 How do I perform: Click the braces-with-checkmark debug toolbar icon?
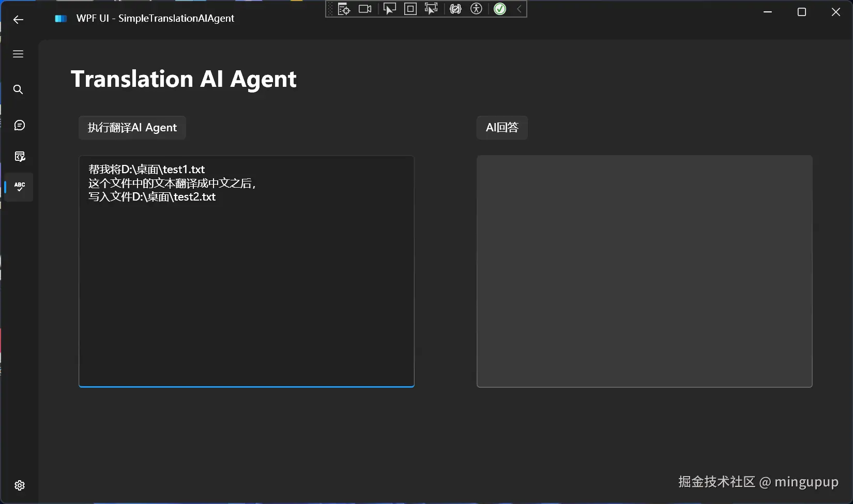click(455, 9)
